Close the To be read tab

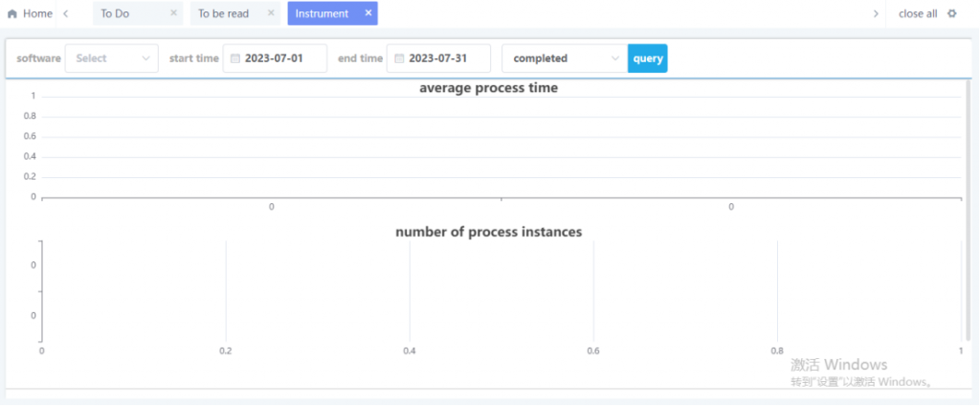(271, 13)
